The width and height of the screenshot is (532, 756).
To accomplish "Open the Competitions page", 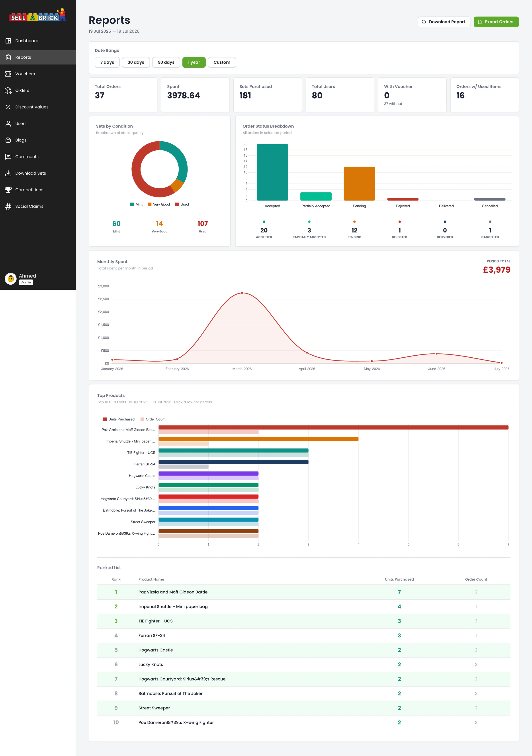I will click(x=38, y=190).
